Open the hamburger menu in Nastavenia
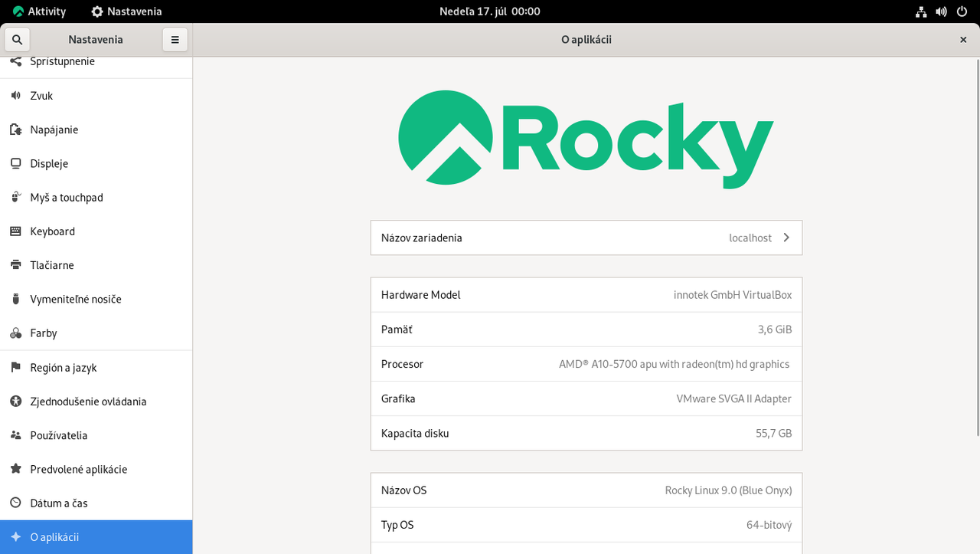This screenshot has height=554, width=980. 175,40
